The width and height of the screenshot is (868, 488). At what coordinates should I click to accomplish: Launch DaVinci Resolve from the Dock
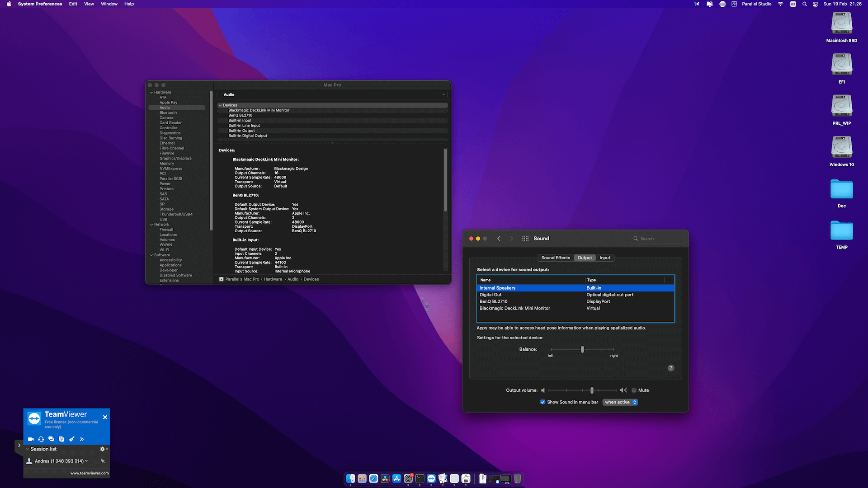[385, 479]
